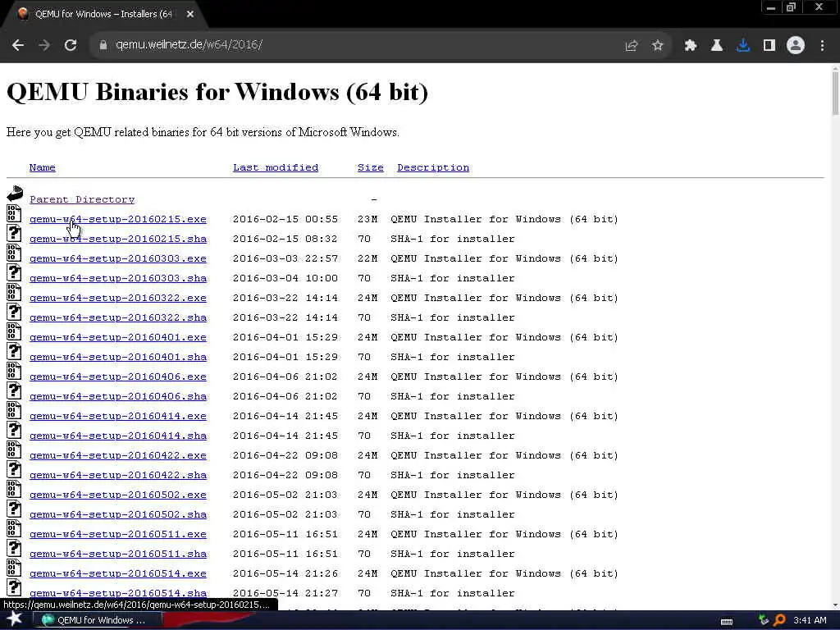Sort listing by Size column

point(370,167)
